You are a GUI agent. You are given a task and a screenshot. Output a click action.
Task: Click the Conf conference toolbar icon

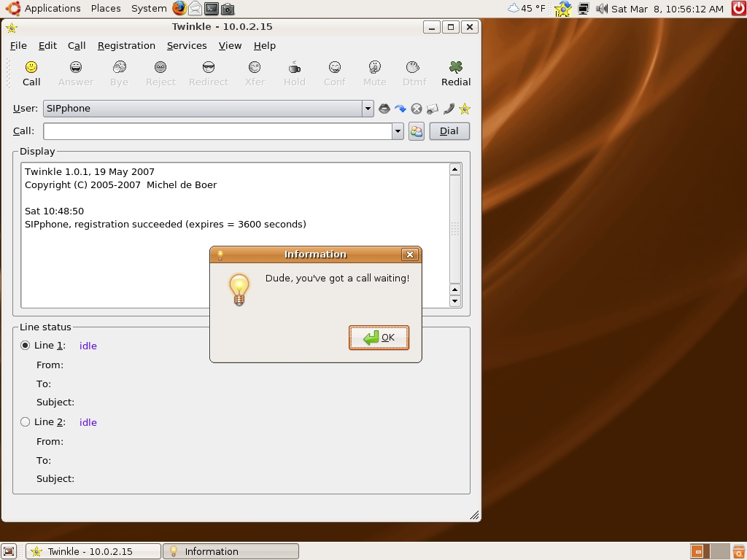[x=335, y=67]
